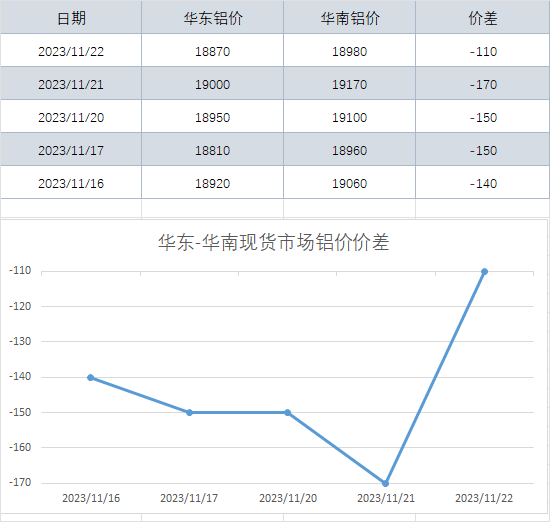Click y-axis label -170 on chart

pos(20,482)
